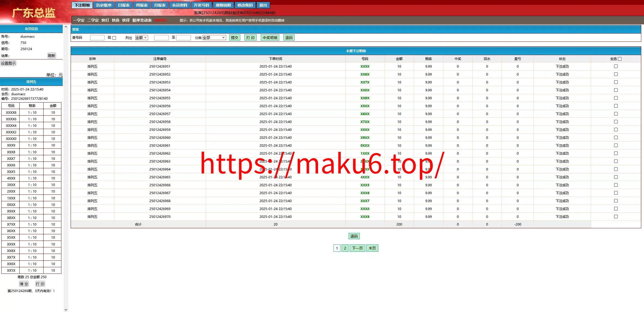Click 退码 in the search bar
Viewport: 644px width, 312px height.
pyautogui.click(x=289, y=38)
